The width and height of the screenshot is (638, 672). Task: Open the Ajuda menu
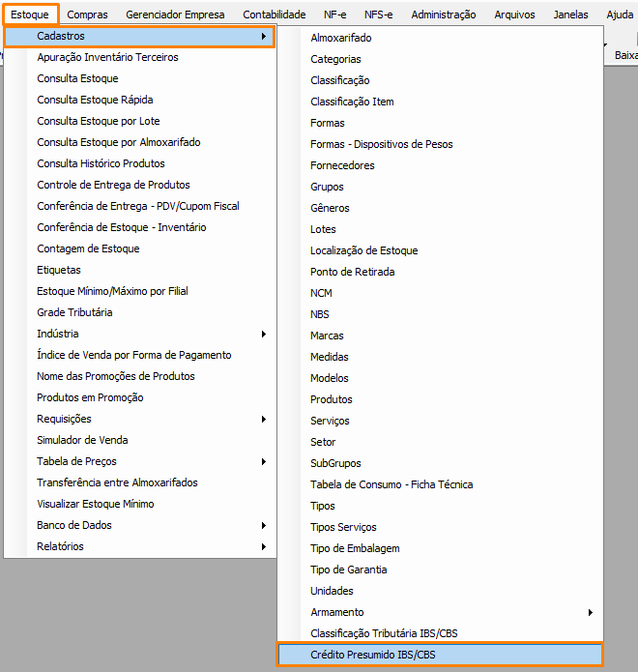pos(620,15)
